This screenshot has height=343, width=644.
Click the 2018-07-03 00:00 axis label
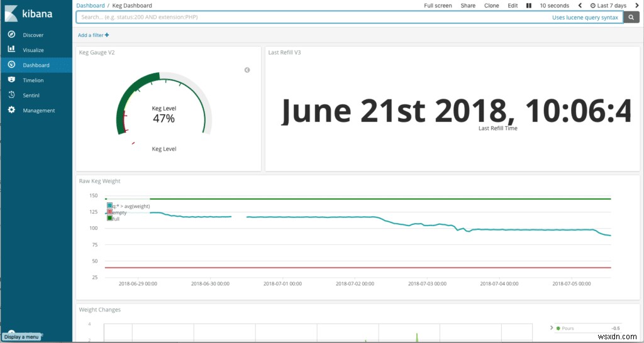(427, 283)
